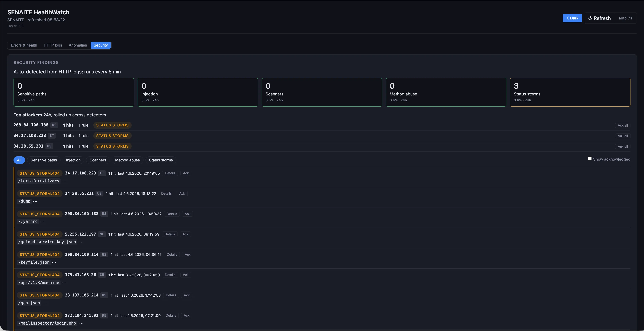
Task: Click the /gcloud-service-key.json path text
Action: point(47,242)
